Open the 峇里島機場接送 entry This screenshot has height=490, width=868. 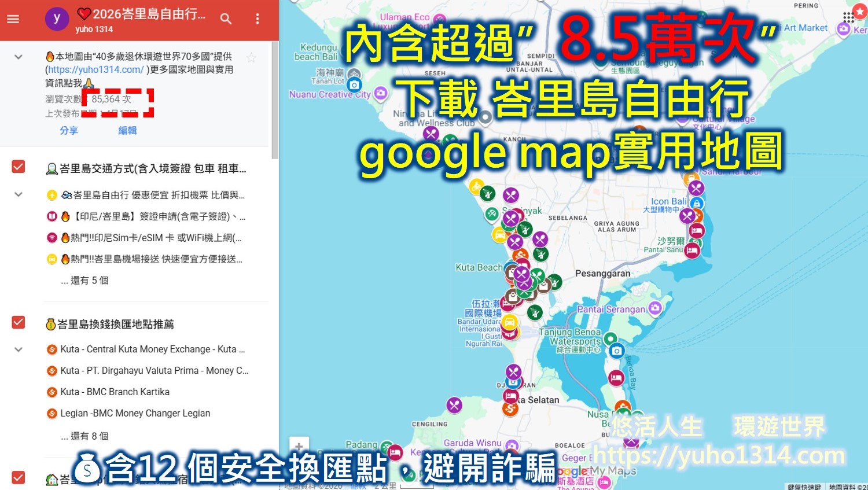click(x=145, y=259)
